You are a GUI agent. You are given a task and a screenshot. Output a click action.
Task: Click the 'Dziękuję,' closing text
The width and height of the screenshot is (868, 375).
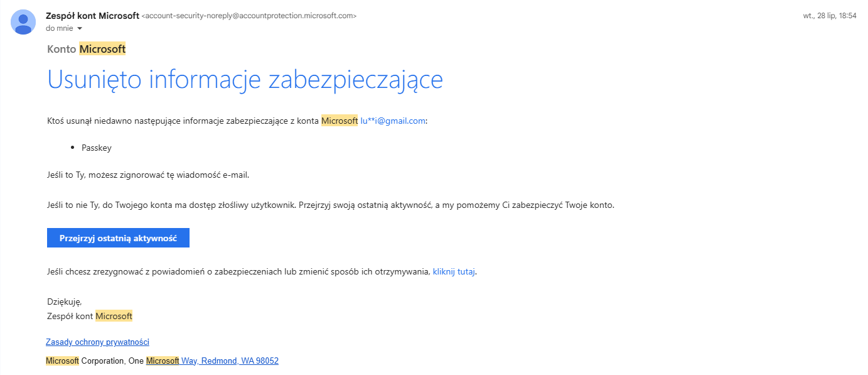point(65,302)
